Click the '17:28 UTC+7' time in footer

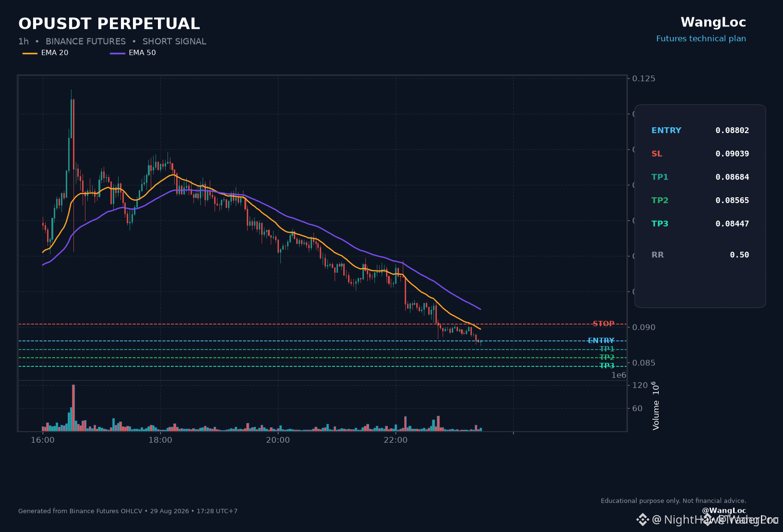pyautogui.click(x=217, y=511)
